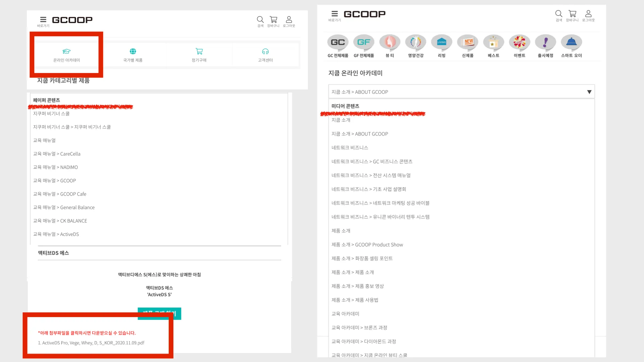644x362 pixels.
Task: Open shopping cart in right panel header
Action: pos(572,14)
